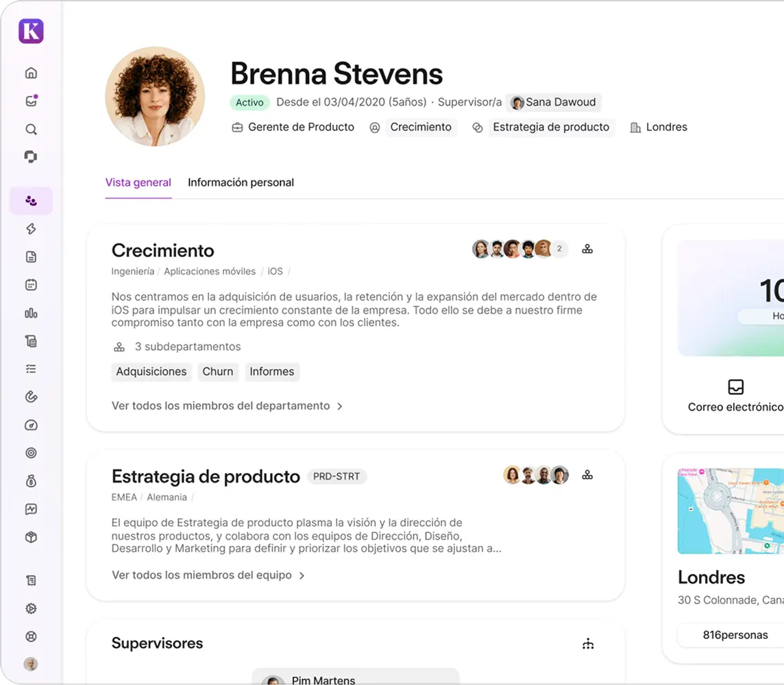Viewport: 784px width, 685px height.
Task: Select the highlighted People icon in sidebar
Action: pos(31,201)
